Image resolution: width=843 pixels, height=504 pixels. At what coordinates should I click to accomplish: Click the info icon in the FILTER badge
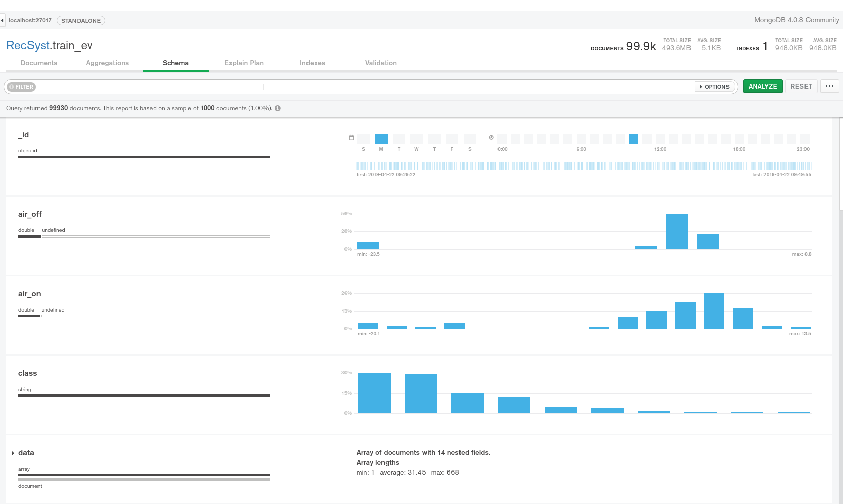pos(12,87)
